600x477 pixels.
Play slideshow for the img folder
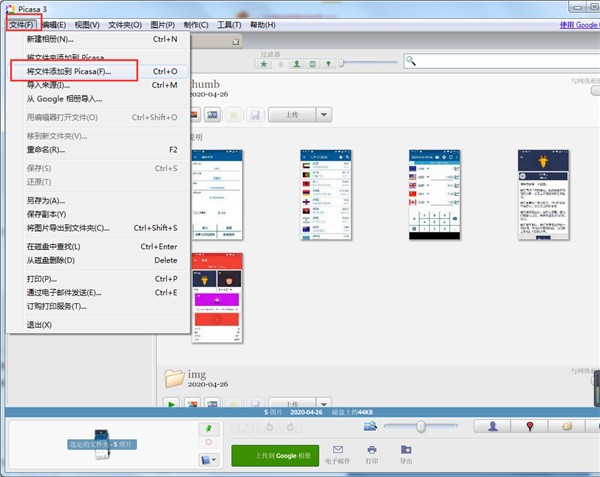(x=172, y=404)
